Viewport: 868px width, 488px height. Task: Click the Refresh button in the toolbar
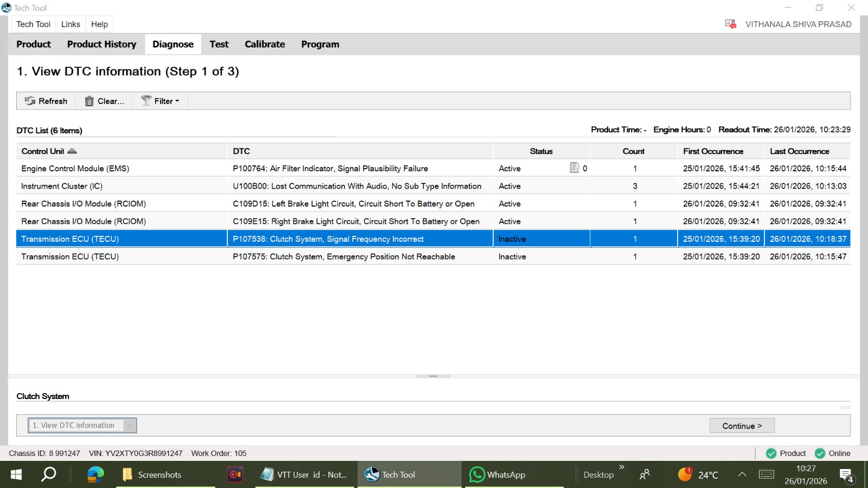coord(46,101)
